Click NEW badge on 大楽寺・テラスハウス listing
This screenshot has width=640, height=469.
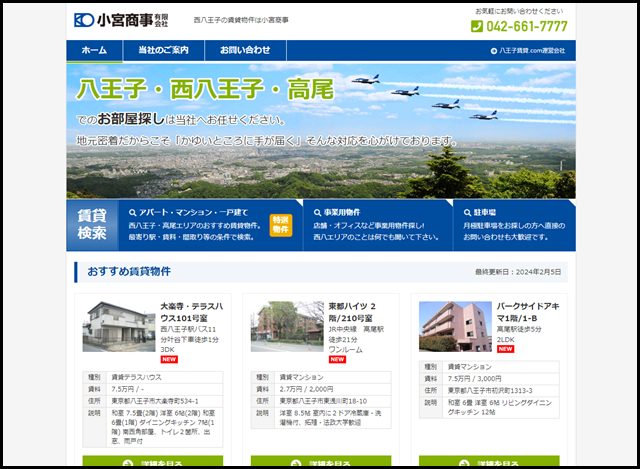point(169,360)
